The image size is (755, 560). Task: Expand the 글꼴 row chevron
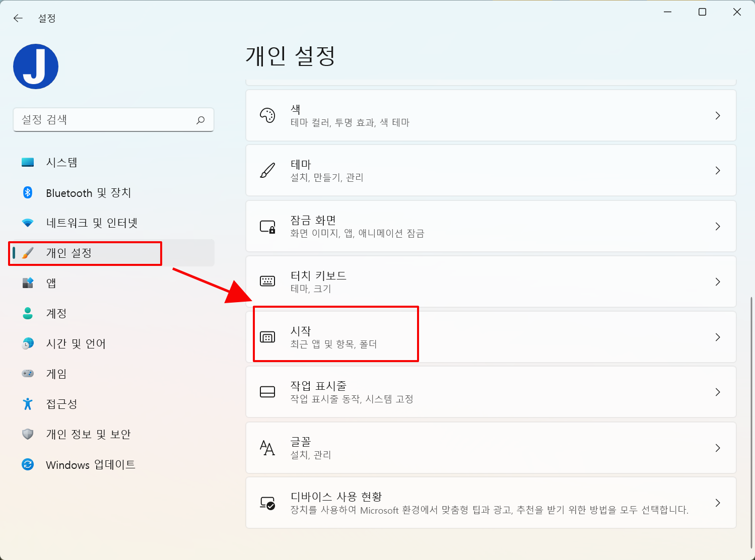point(718,448)
